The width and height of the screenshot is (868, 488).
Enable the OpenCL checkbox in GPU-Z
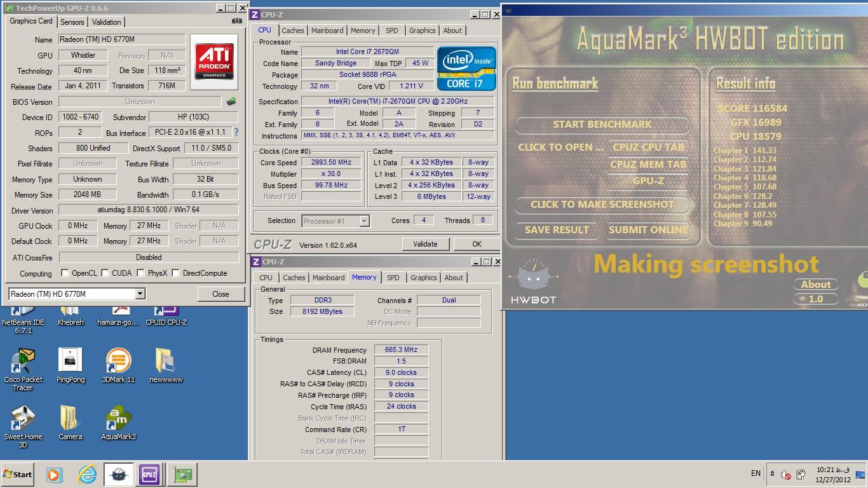point(65,273)
